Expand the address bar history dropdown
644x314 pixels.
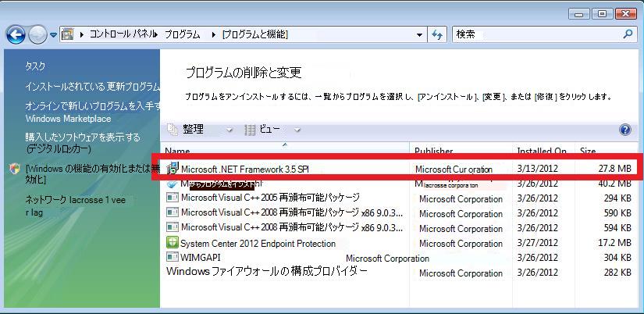coord(419,35)
